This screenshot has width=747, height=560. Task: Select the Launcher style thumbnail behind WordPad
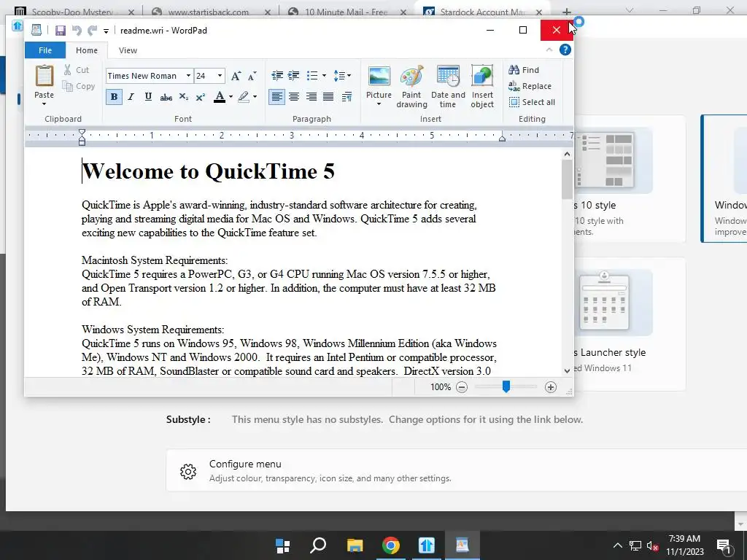click(614, 303)
